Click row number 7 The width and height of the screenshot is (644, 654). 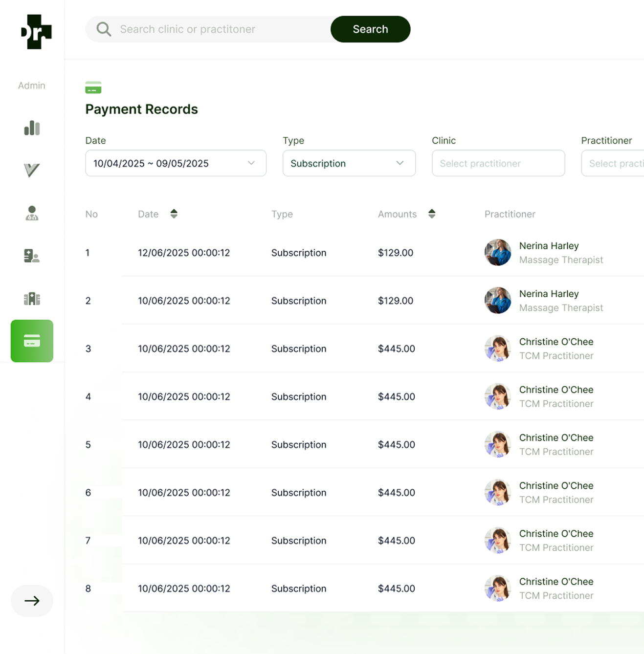click(x=88, y=541)
